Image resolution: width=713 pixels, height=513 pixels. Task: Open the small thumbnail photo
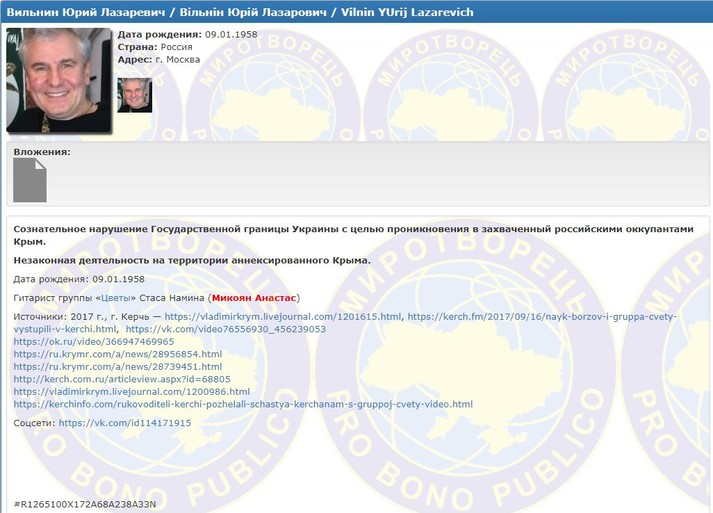pyautogui.click(x=134, y=95)
